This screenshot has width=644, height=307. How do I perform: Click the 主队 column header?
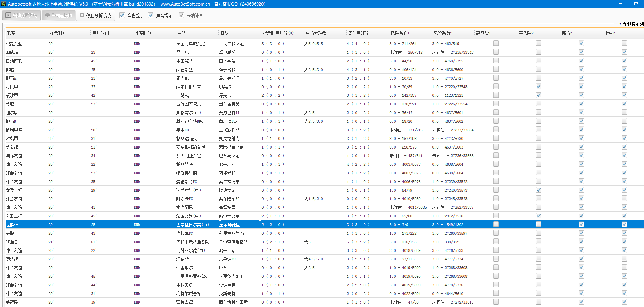182,33
